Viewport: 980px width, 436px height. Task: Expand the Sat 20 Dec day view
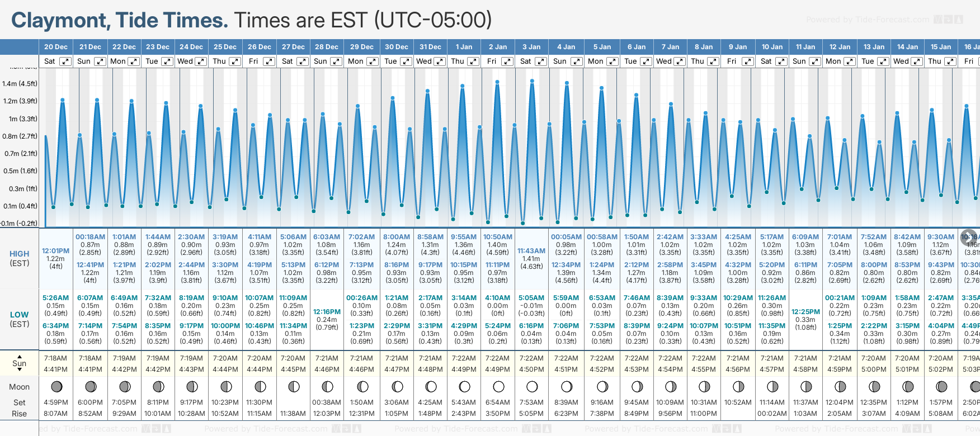tap(65, 61)
